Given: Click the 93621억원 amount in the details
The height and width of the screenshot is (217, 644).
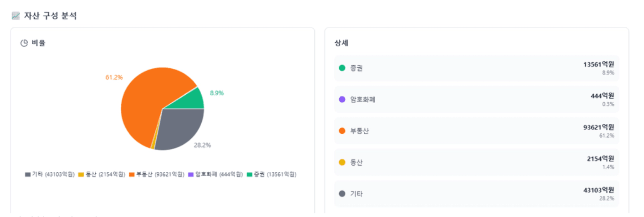Looking at the screenshot, I should coord(598,127).
